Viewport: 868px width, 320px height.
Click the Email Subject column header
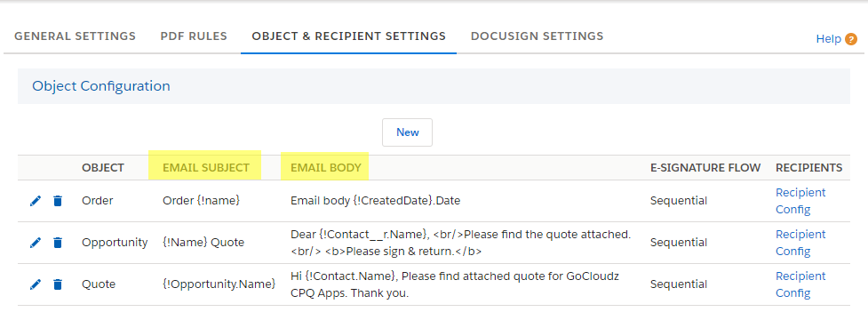tap(206, 168)
